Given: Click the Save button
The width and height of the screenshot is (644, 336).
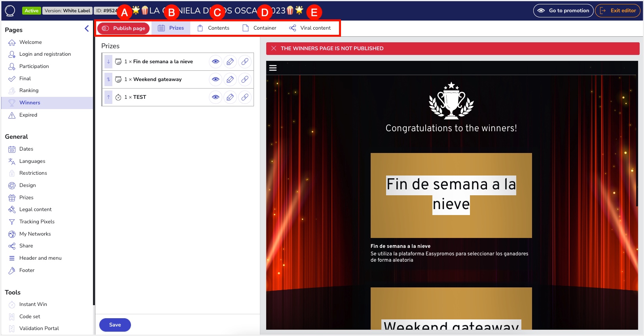Looking at the screenshot, I should [x=115, y=325].
